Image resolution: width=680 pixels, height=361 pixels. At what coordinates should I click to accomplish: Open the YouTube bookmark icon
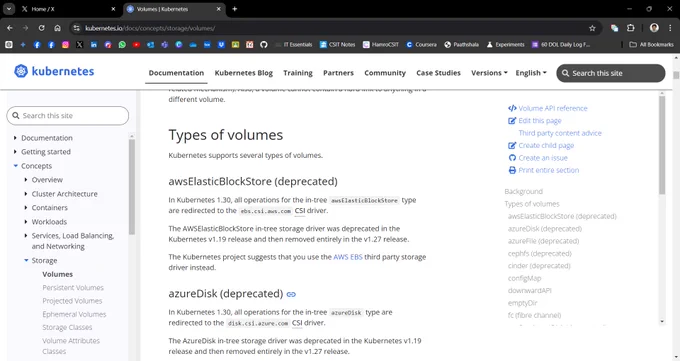click(x=136, y=45)
